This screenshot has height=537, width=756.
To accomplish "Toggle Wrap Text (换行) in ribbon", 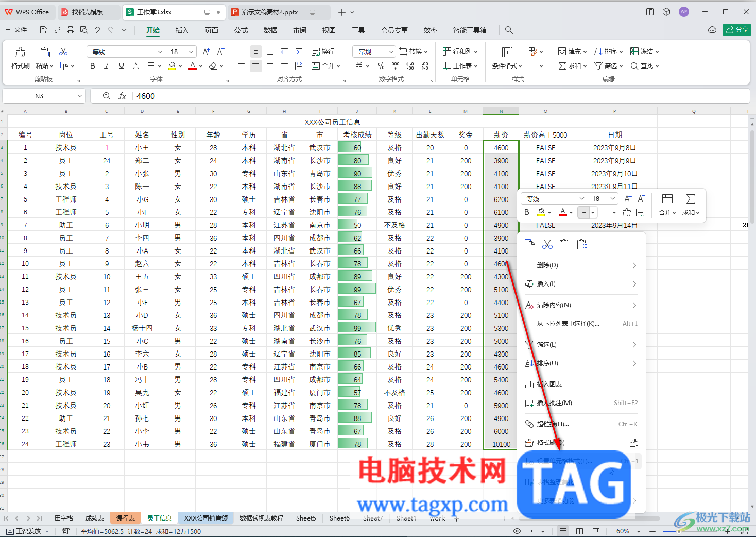I will 323,52.
